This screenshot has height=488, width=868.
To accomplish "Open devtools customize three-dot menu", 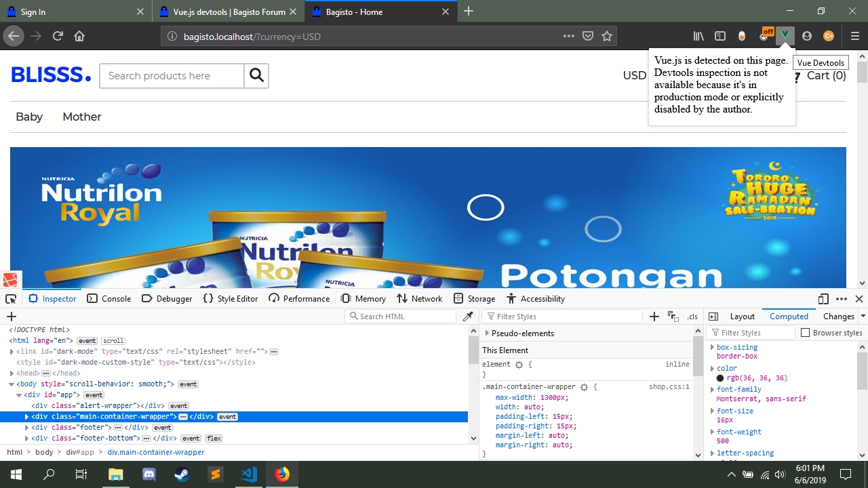I will coord(842,299).
